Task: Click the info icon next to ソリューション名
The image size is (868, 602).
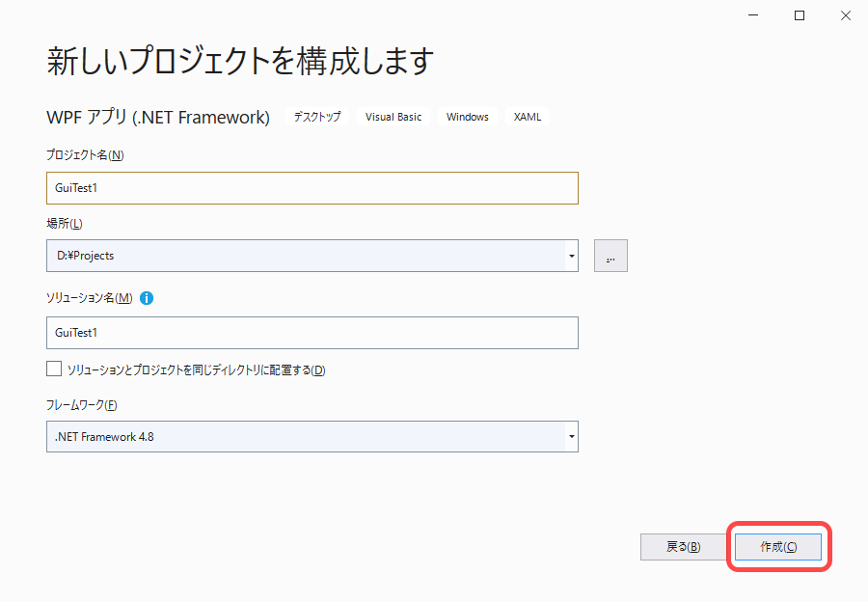Action: 146,298
